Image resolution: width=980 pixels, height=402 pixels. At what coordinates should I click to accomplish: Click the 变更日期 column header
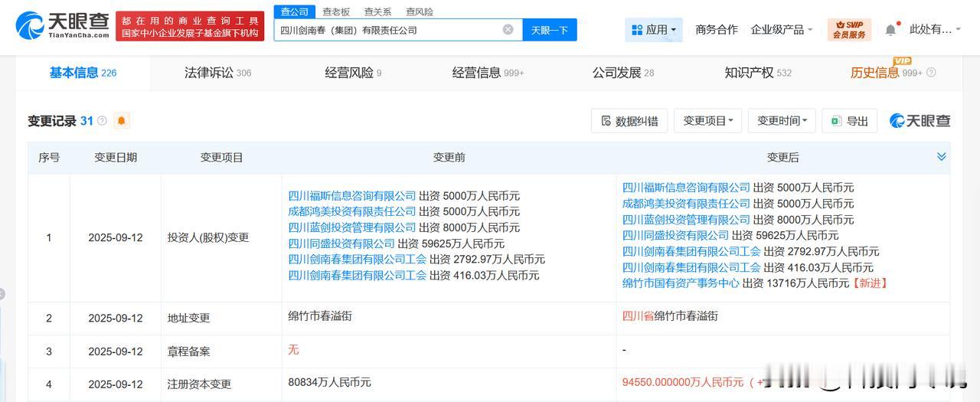pyautogui.click(x=116, y=157)
